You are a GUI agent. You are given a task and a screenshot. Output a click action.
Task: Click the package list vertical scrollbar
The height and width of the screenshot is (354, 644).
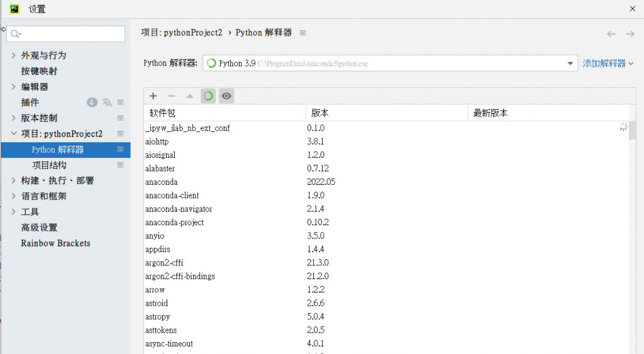pyautogui.click(x=633, y=131)
